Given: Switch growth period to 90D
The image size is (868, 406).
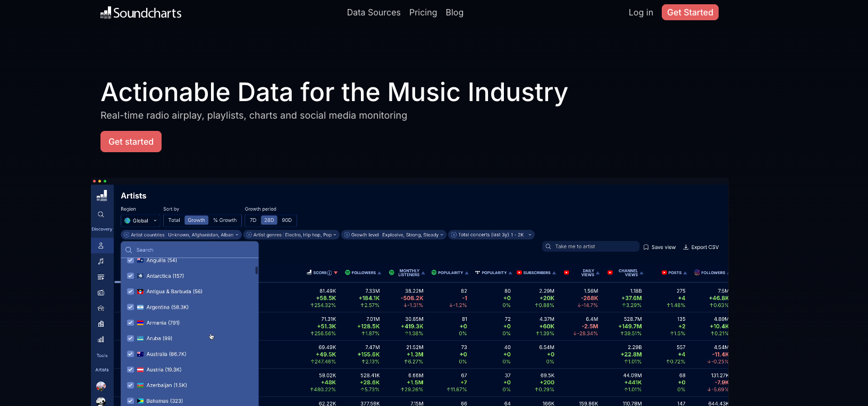Looking at the screenshot, I should (286, 220).
